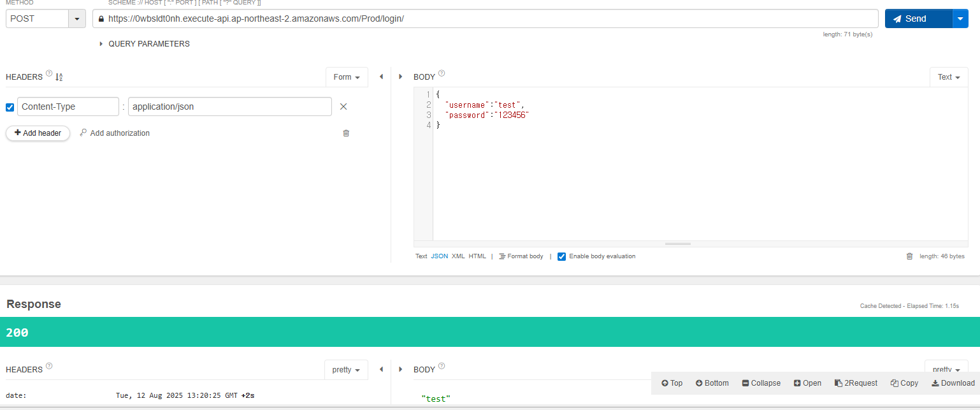Remove the Content-Type header with the X icon
Viewport: 980px width, 410px height.
[x=343, y=106]
